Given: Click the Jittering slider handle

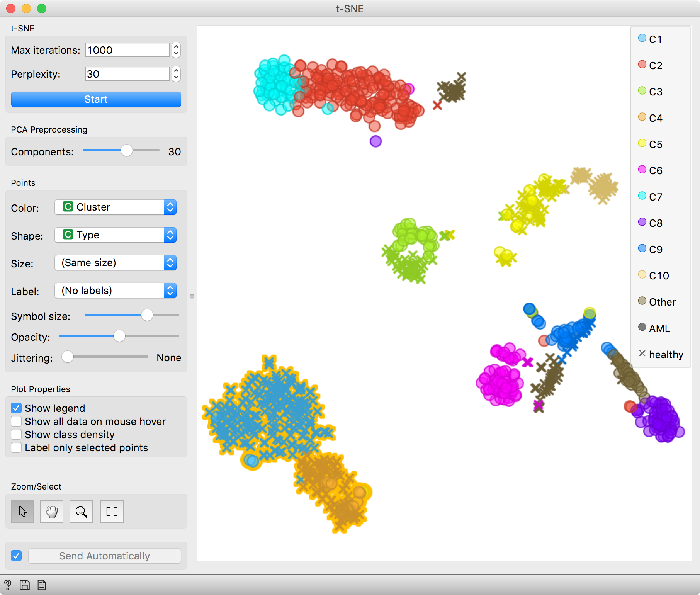Looking at the screenshot, I should tap(68, 357).
